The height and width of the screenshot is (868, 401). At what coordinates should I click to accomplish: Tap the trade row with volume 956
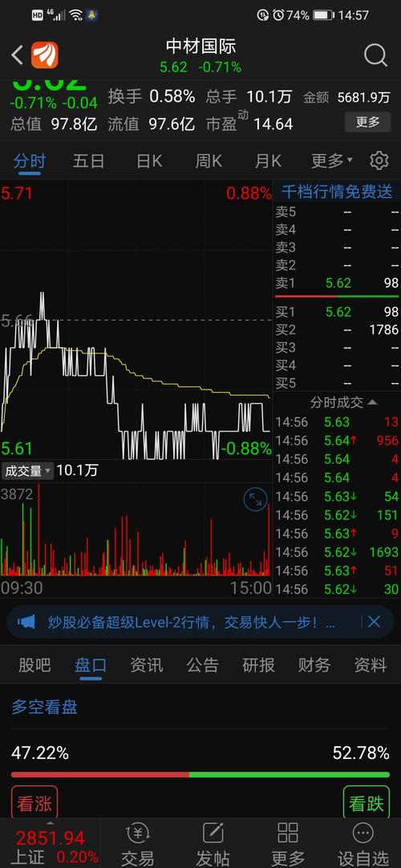(337, 441)
